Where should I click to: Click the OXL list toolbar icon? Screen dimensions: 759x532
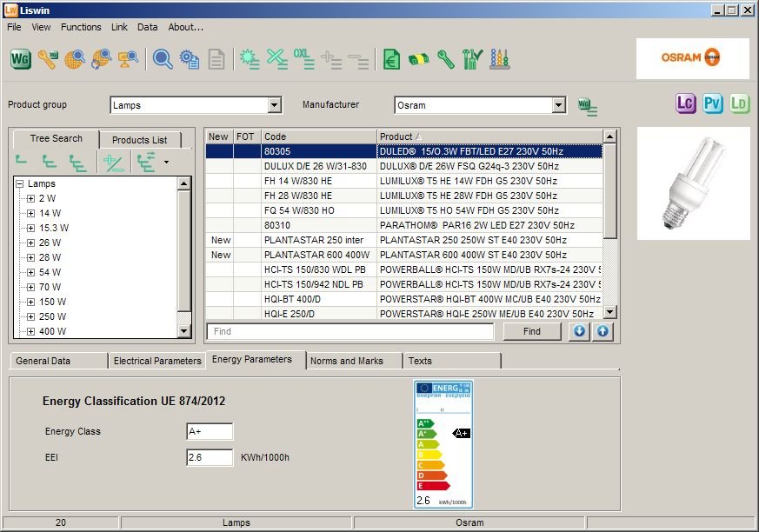click(304, 59)
